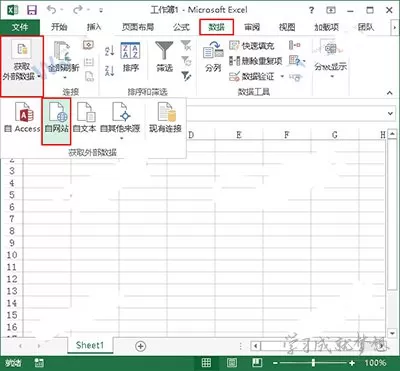Undo the last action
Image resolution: width=400 pixels, height=371 pixels.
click(52, 10)
